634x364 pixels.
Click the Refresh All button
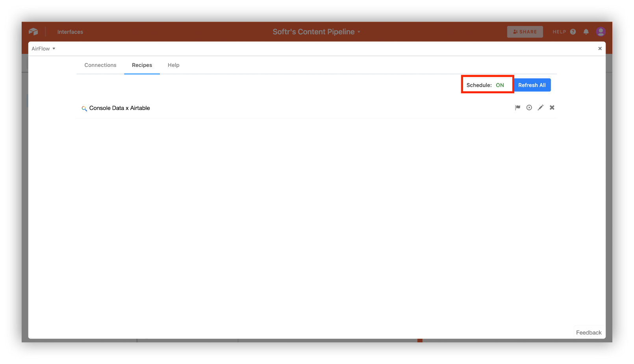532,85
